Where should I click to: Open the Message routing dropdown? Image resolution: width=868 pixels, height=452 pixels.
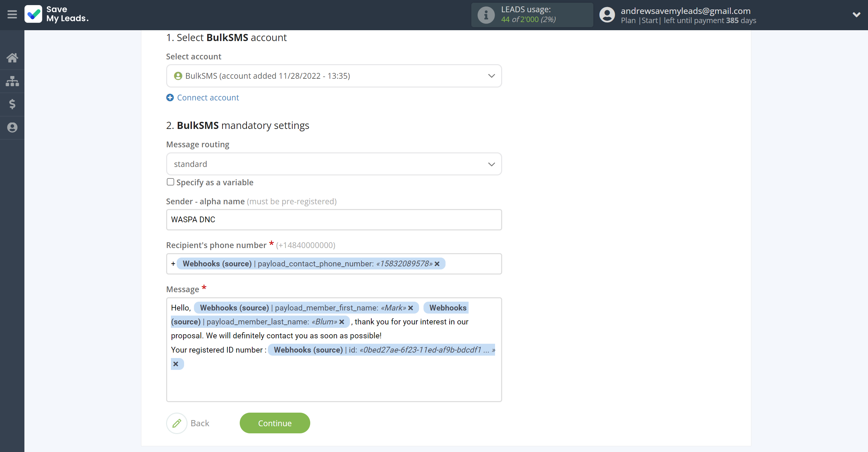click(334, 164)
